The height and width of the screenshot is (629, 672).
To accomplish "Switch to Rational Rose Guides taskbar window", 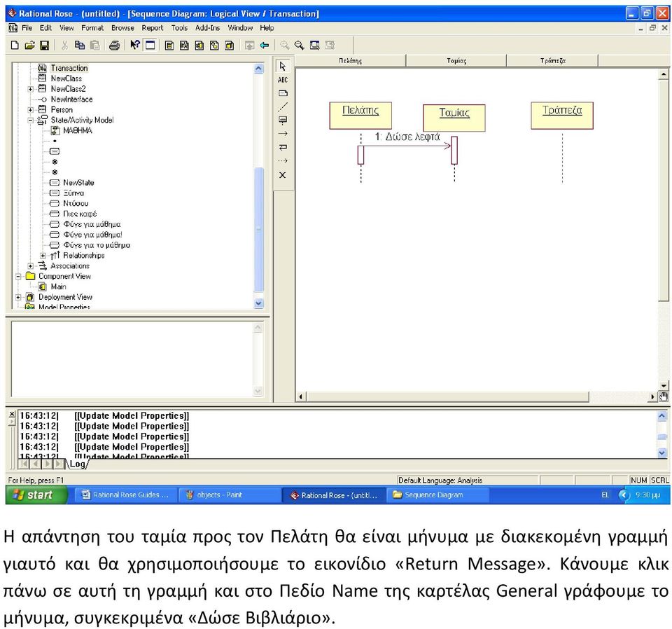I will (125, 495).
